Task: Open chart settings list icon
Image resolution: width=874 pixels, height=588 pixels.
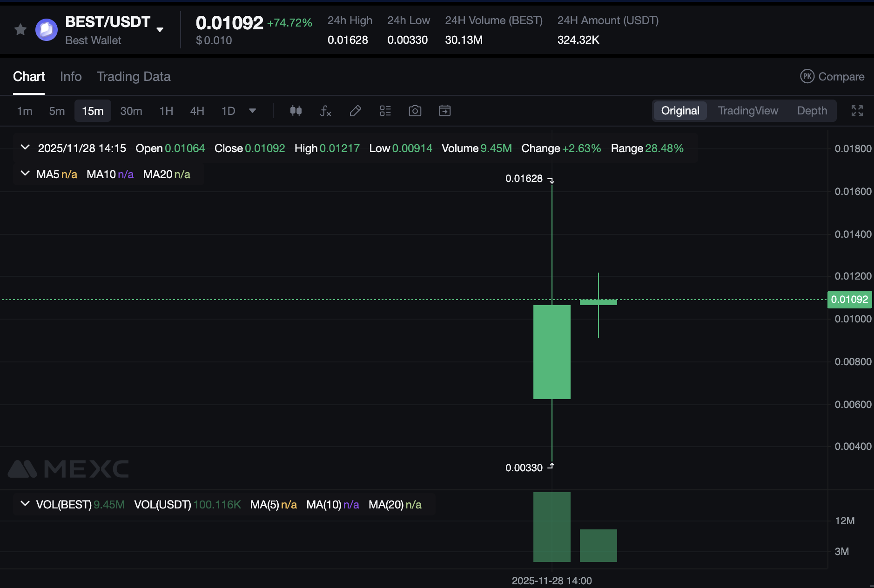Action: 385,111
